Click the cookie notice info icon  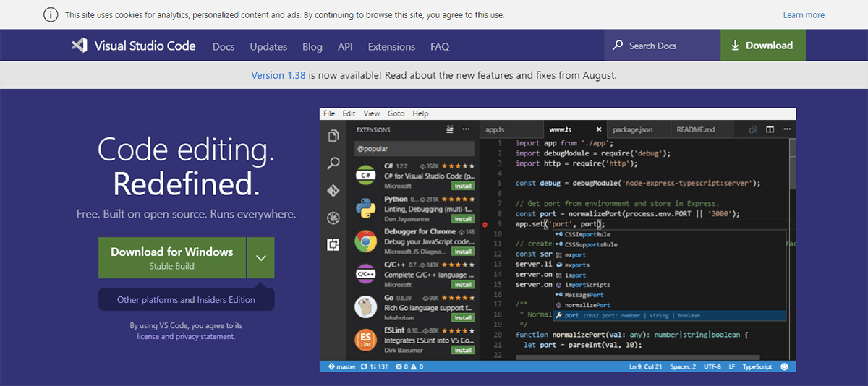point(51,14)
